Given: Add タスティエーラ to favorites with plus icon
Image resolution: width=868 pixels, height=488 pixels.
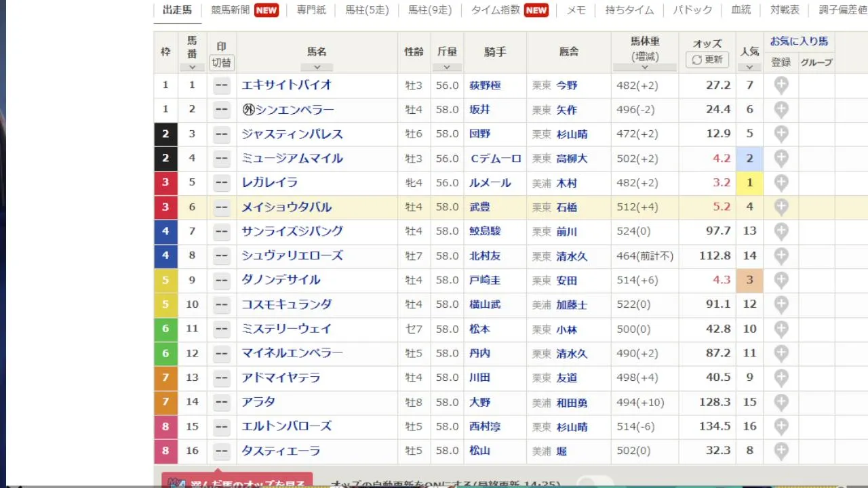Looking at the screenshot, I should click(x=781, y=451).
